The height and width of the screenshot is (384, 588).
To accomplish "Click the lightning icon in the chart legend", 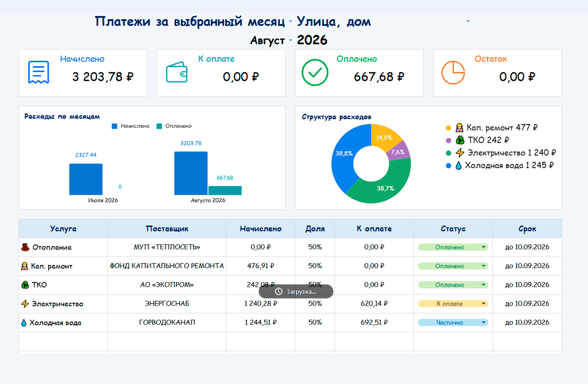I will [x=460, y=153].
